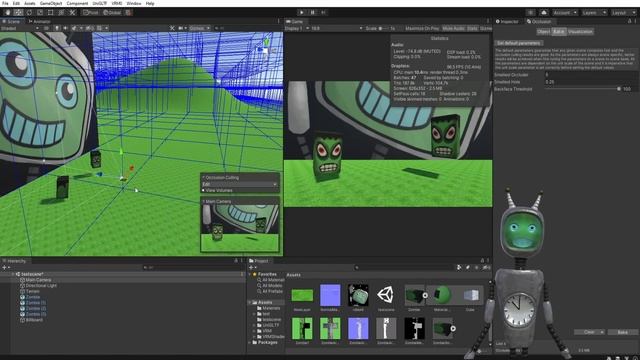This screenshot has width=640, height=360.
Task: Switch to the Animator tab
Action: [40, 21]
